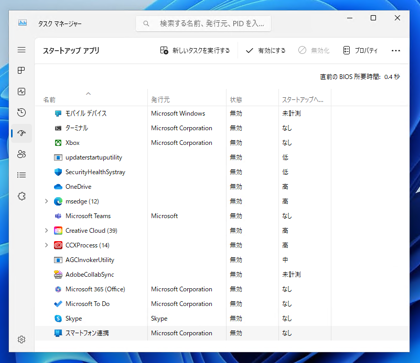
Task: Expand the msedge (12) group
Action: pos(46,201)
